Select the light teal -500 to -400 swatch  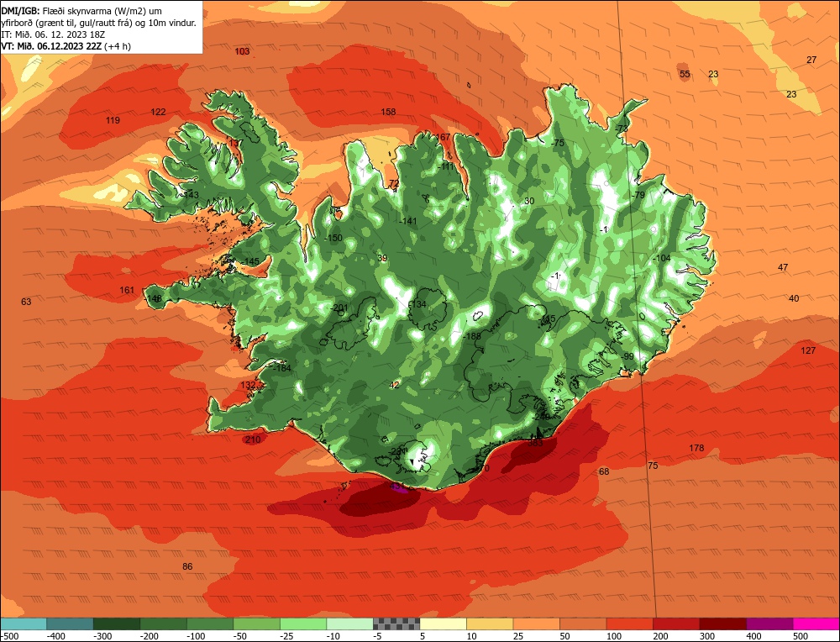pyautogui.click(x=24, y=624)
